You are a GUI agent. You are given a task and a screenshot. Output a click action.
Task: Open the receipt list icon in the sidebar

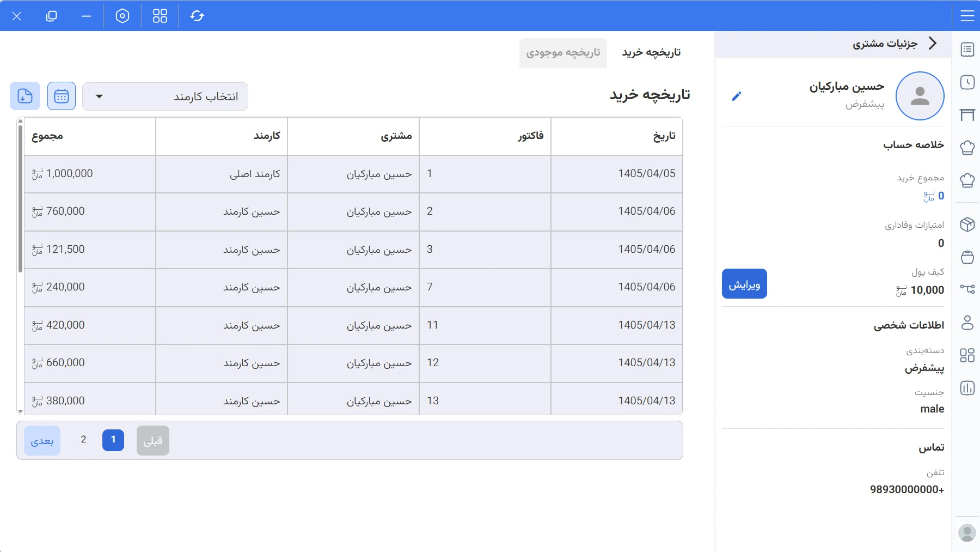(x=967, y=50)
